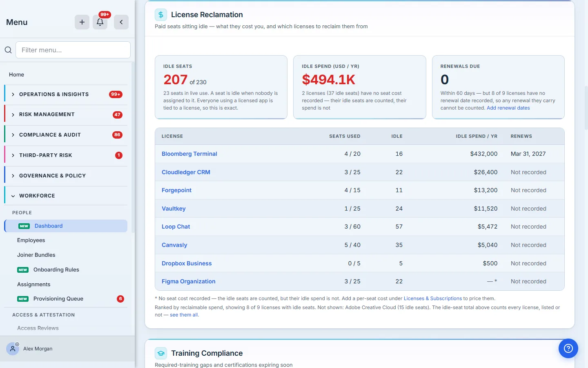The image size is (588, 368).
Task: Open the Figma Organization license
Action: pyautogui.click(x=189, y=281)
